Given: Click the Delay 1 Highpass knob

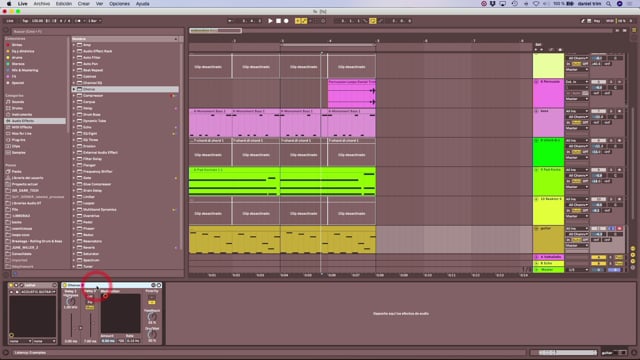Looking at the screenshot, I should pyautogui.click(x=71, y=302).
